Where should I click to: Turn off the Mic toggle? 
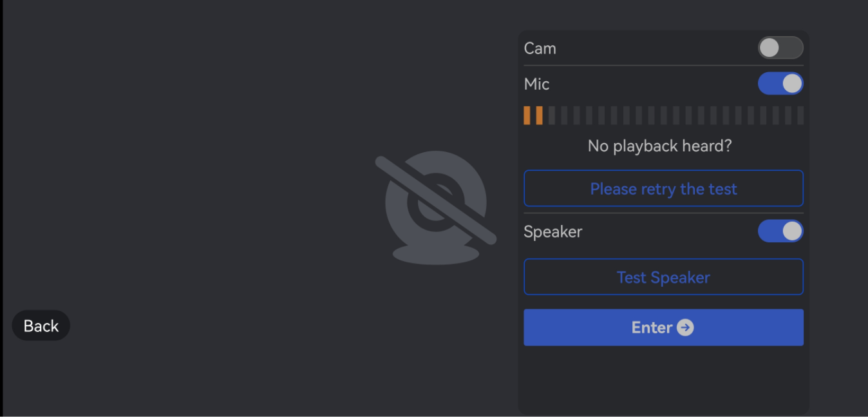click(780, 84)
